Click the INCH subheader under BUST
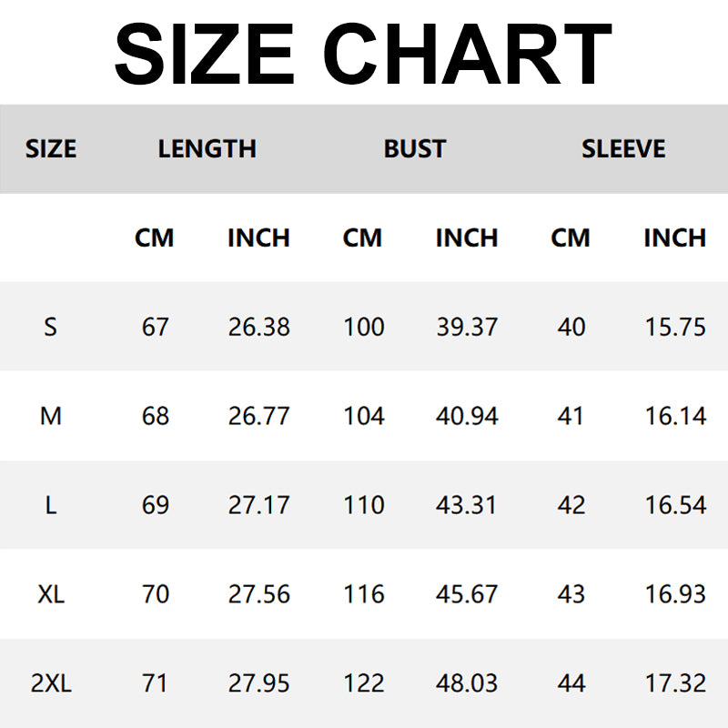Viewport: 728px width, 728px height. (467, 238)
